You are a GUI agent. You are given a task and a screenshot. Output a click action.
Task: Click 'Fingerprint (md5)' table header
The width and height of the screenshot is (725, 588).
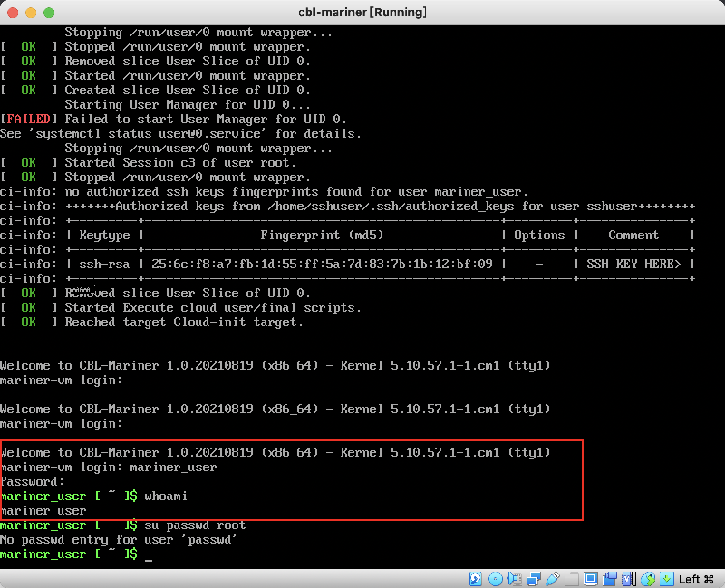point(322,235)
